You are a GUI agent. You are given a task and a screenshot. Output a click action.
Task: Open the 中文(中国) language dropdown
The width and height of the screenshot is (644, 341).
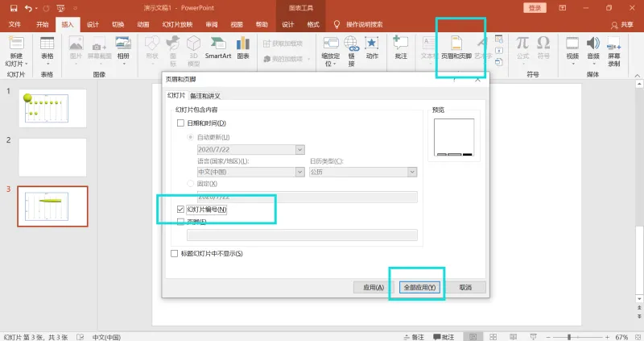tap(299, 172)
